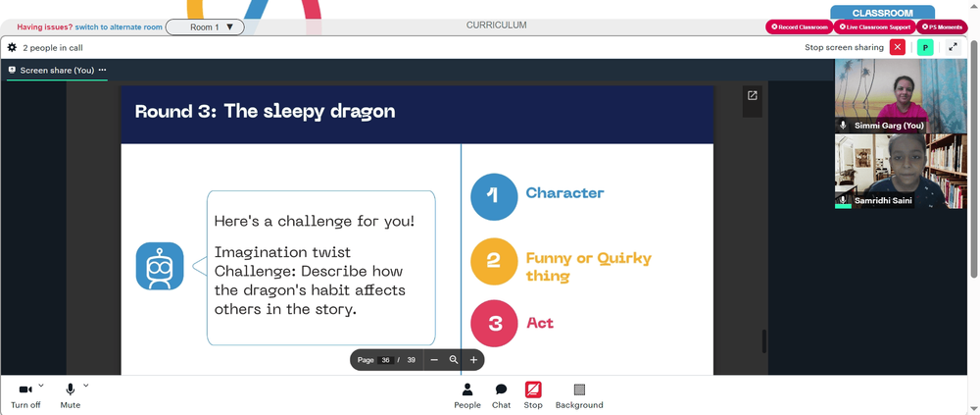
Task: Click blue circle number 1 Character
Action: tap(494, 196)
